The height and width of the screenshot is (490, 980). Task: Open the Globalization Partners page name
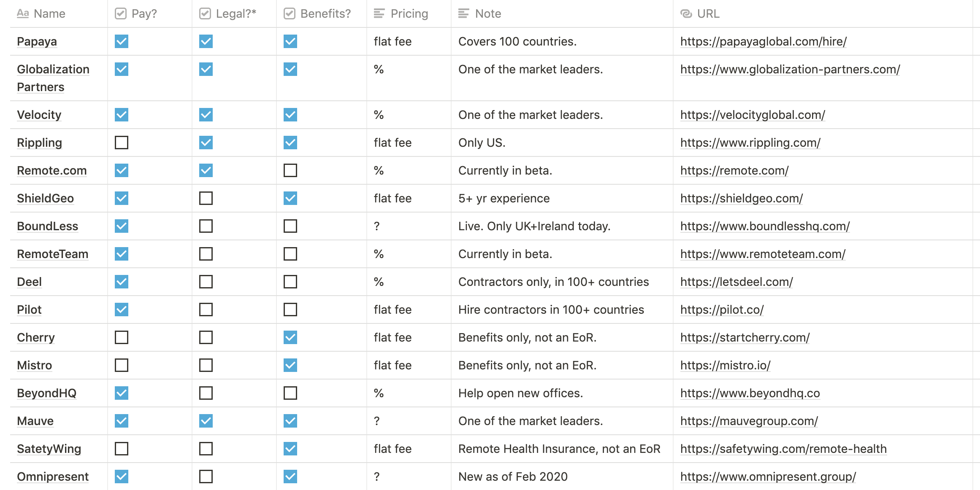tap(53, 78)
